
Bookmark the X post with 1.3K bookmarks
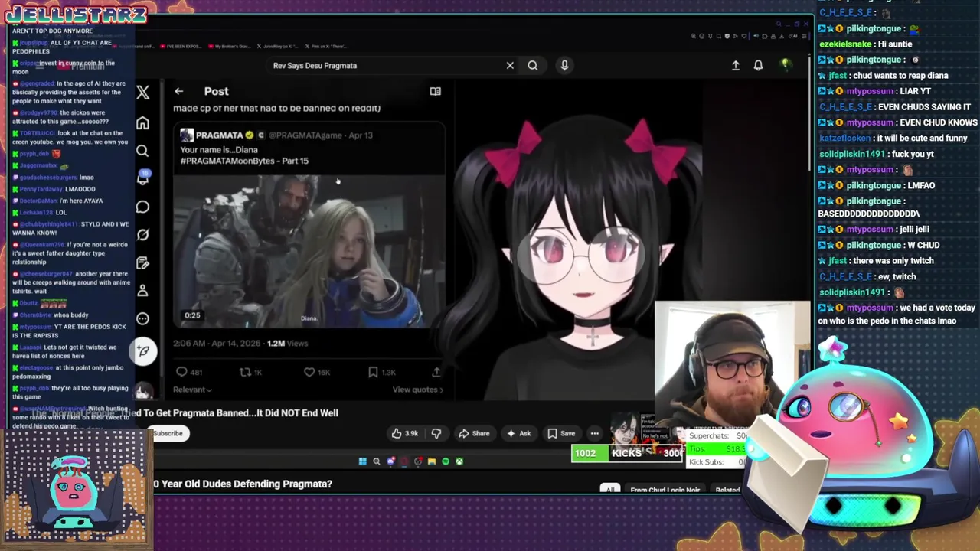381,372
